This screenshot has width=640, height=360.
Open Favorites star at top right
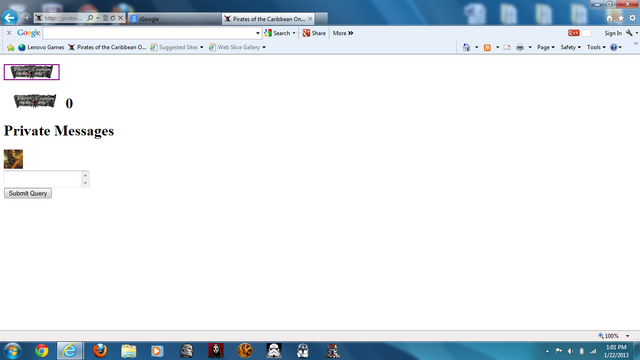point(621,18)
